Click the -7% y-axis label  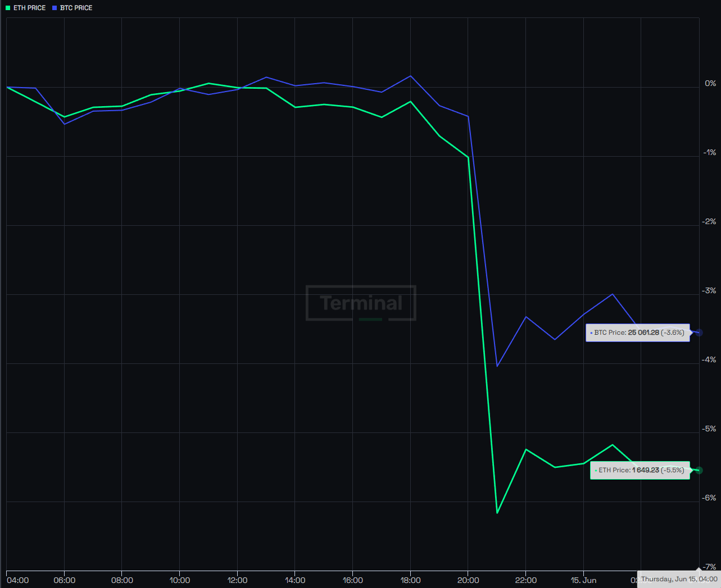[x=710, y=567]
